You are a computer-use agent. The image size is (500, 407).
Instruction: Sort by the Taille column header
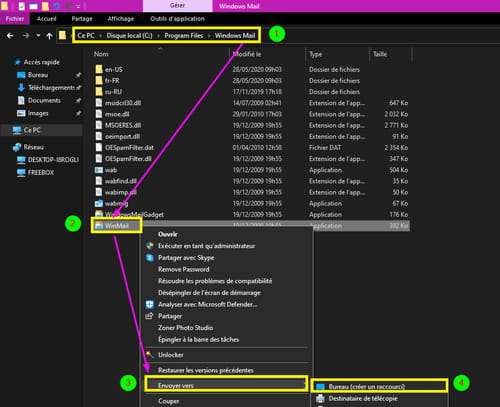point(380,54)
